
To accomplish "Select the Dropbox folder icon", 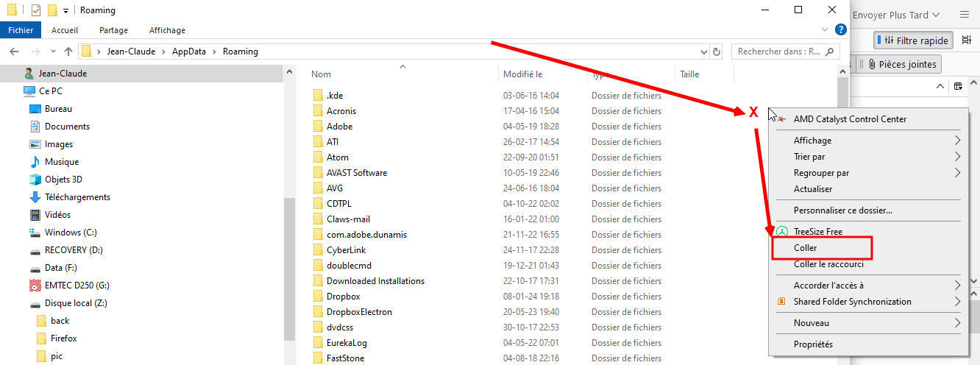I will click(x=318, y=297).
